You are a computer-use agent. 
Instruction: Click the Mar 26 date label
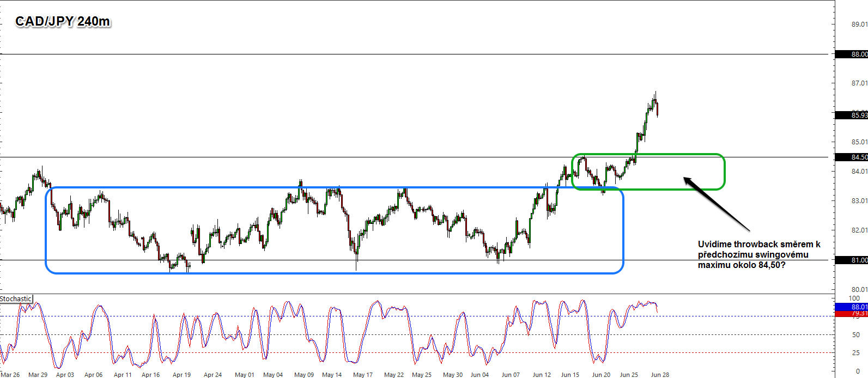[x=10, y=375]
